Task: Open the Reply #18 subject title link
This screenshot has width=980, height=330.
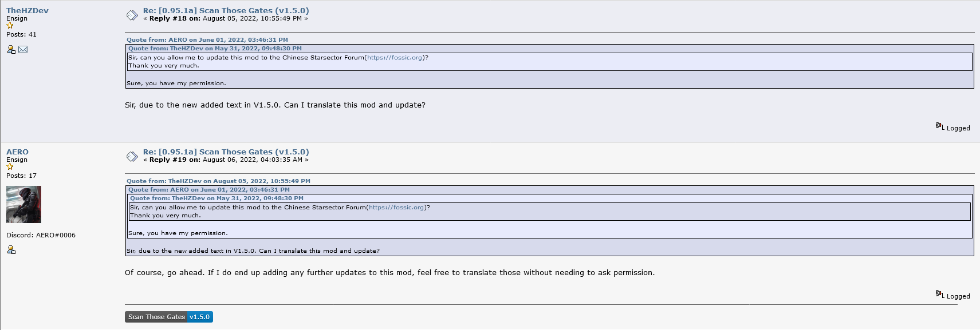Action: coord(226,10)
